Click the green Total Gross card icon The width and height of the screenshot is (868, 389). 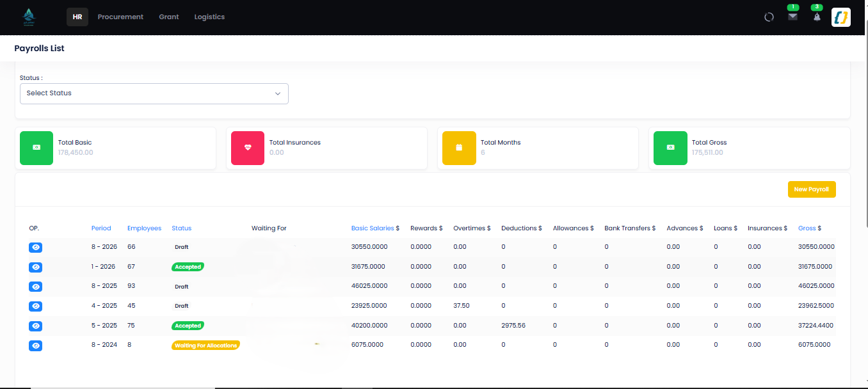click(x=670, y=148)
